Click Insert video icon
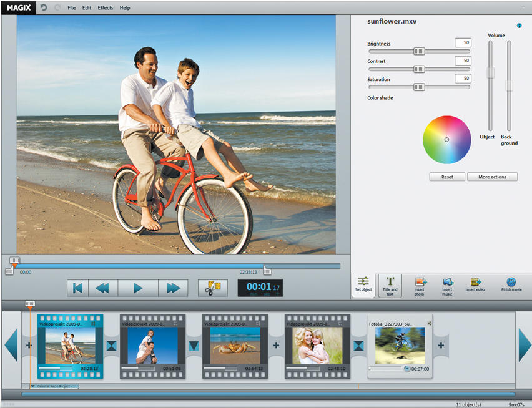The image size is (532, 408). [476, 283]
